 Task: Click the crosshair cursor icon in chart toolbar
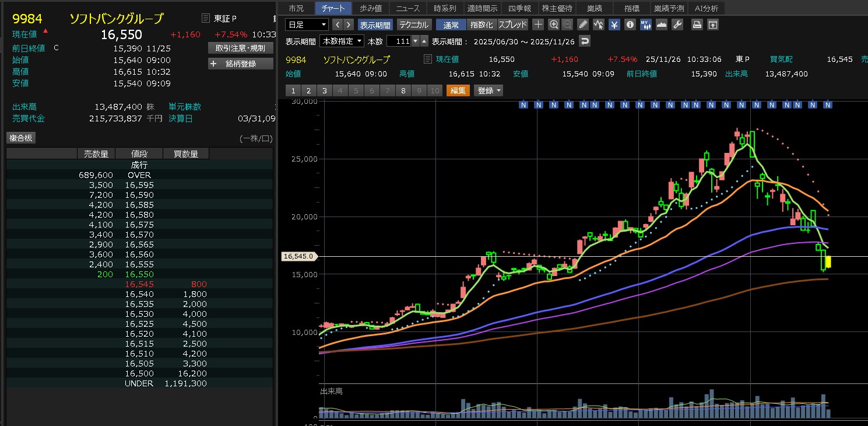click(x=538, y=25)
